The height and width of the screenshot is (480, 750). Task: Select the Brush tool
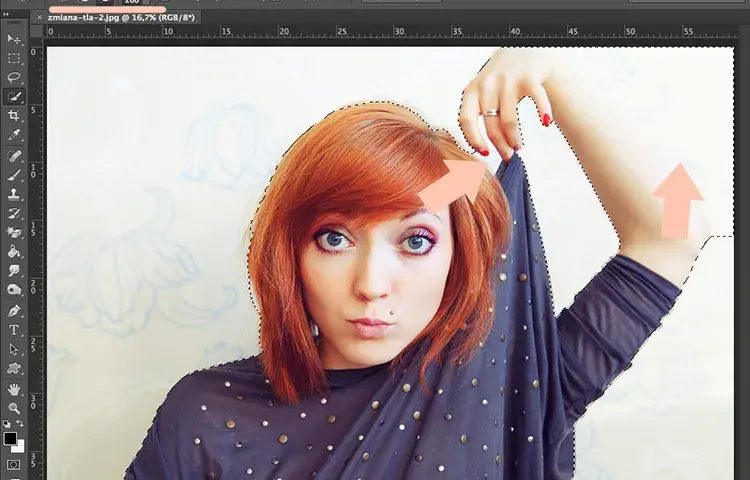point(14,175)
